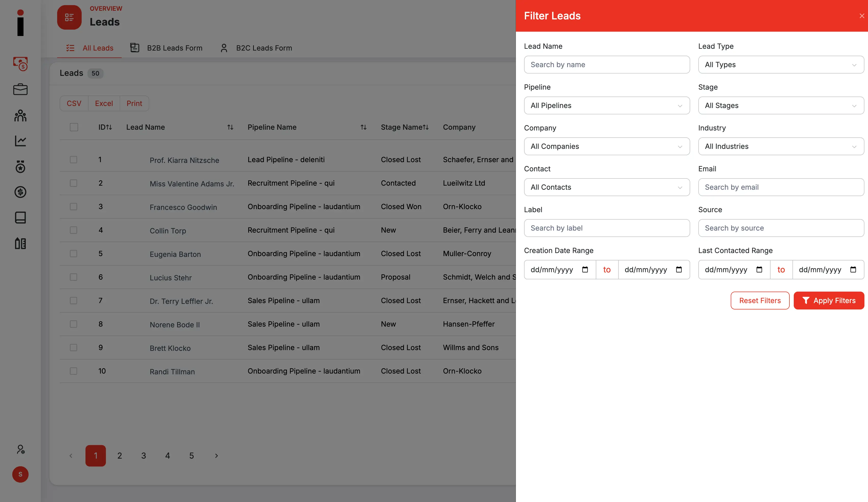Screen dimensions: 868x502
Task: Switch to the B2B Leads Form tab
Action: point(166,48)
